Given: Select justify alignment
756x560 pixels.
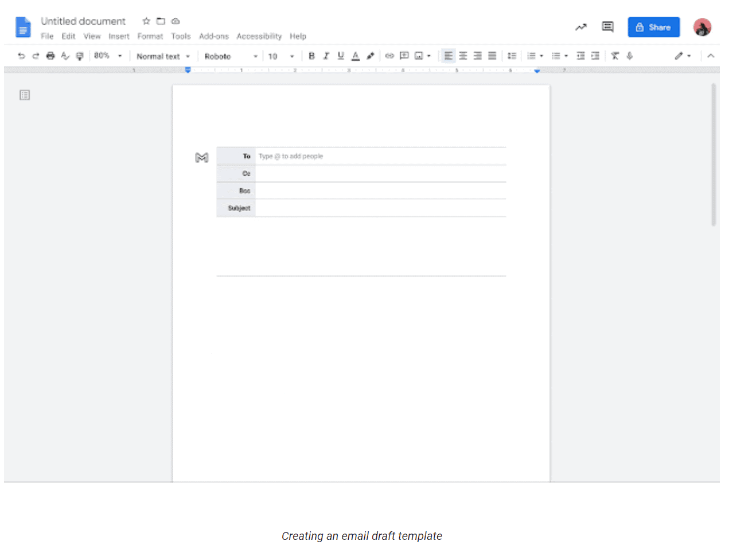Looking at the screenshot, I should coord(492,56).
